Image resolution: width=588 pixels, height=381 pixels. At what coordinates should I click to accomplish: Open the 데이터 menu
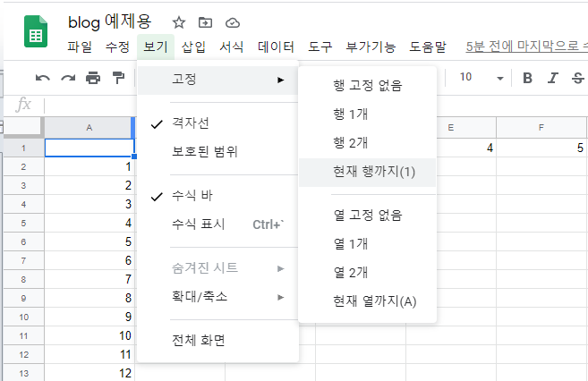[x=276, y=47]
